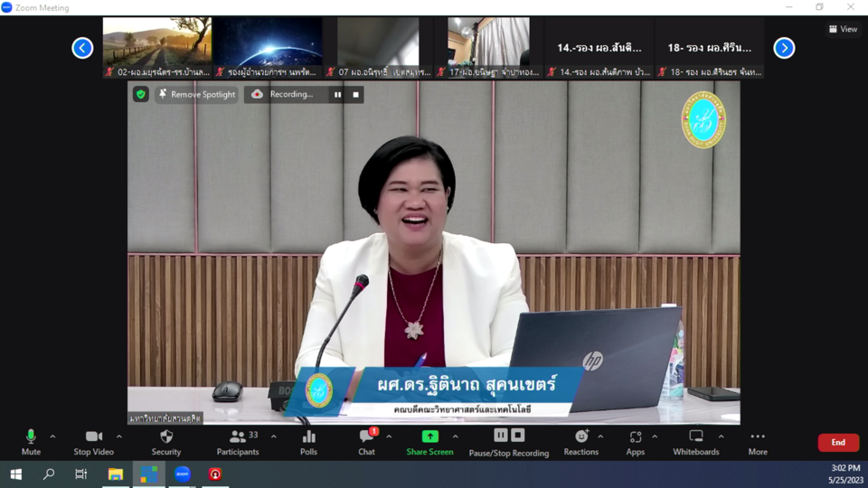
Task: Open File Explorer from taskbar
Action: click(115, 474)
